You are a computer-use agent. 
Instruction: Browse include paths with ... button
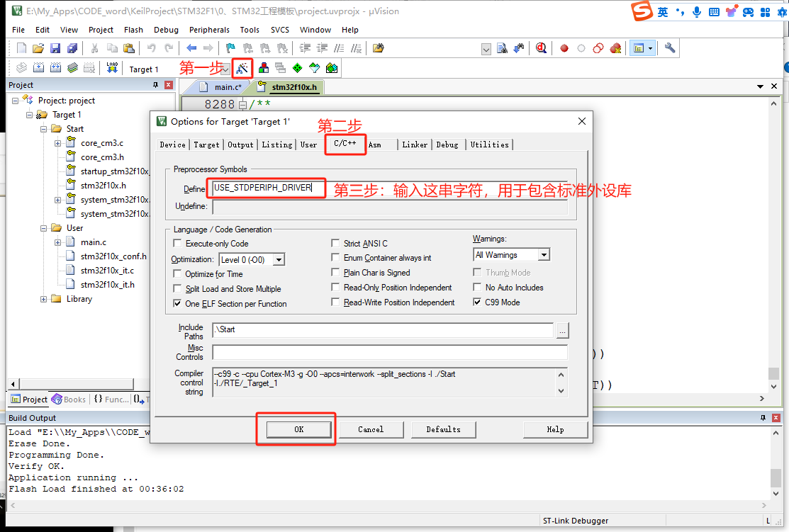tap(563, 330)
